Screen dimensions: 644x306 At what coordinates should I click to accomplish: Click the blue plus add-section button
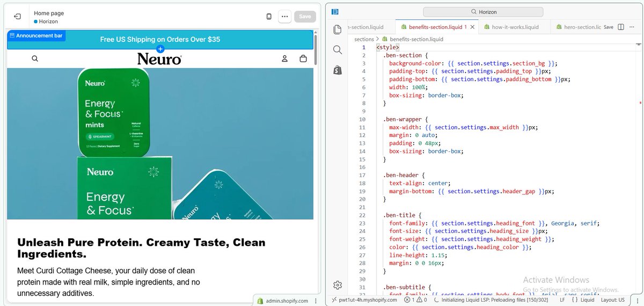coord(160,49)
